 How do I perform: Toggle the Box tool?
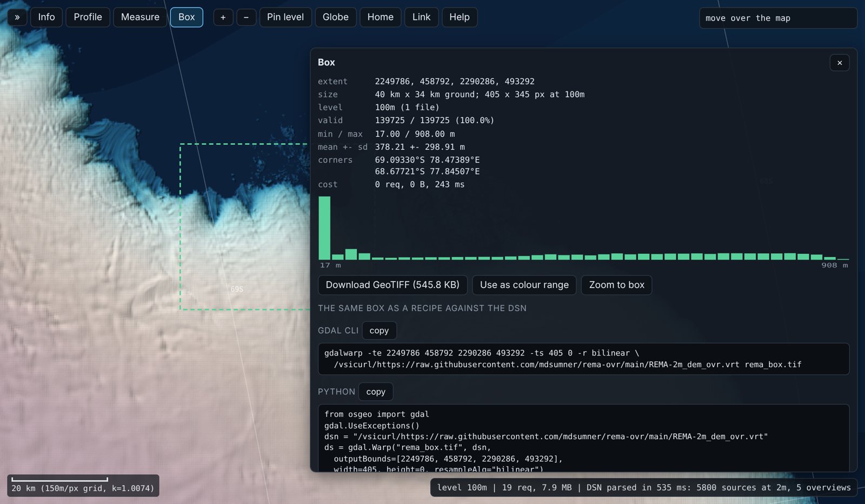click(187, 17)
